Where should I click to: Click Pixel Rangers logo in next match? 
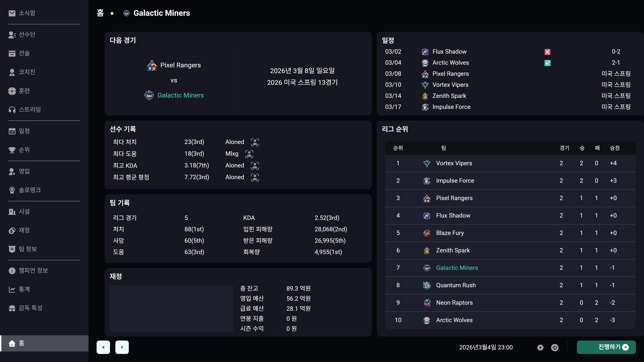(x=152, y=66)
